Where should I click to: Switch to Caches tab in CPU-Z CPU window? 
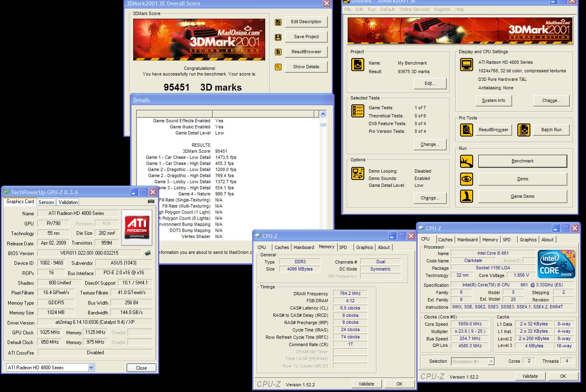(445, 240)
